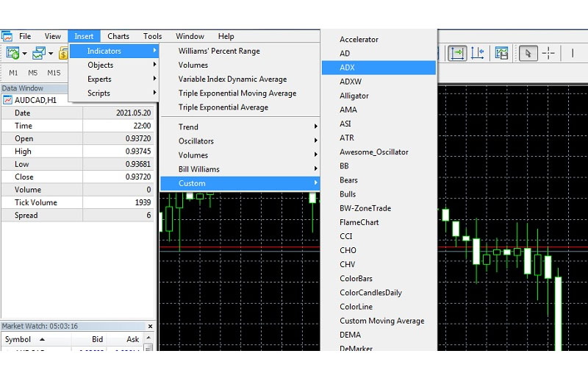Select the vertical line drawing tool
Screen dimensions: 588x373
coord(573,53)
